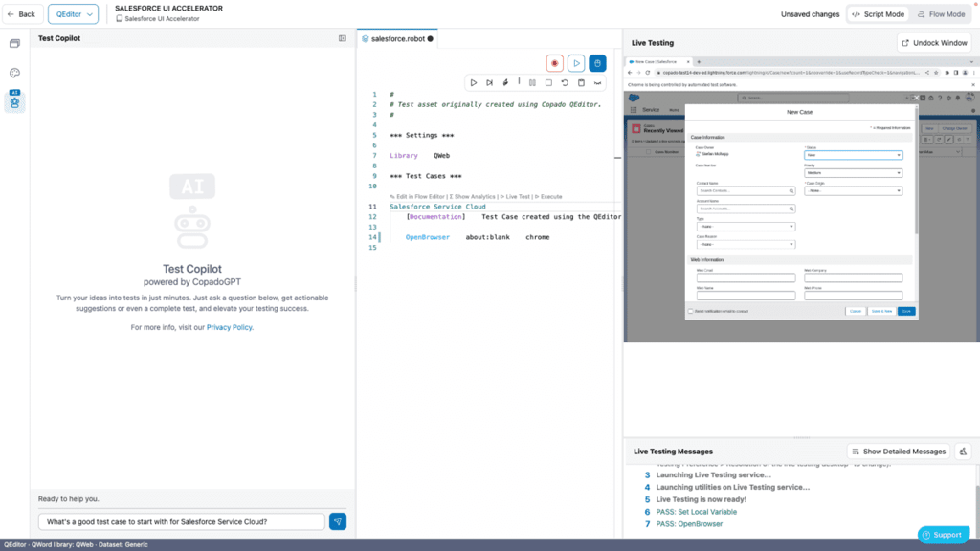Screen dimensions: 980x551
Task: Switch to Script Mode
Action: coord(878,13)
